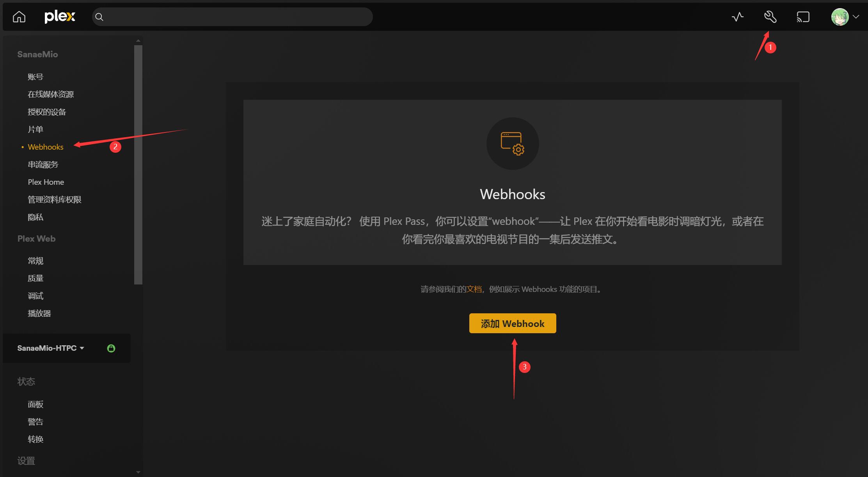Click the Plex logo
This screenshot has height=477, width=868.
pos(60,17)
